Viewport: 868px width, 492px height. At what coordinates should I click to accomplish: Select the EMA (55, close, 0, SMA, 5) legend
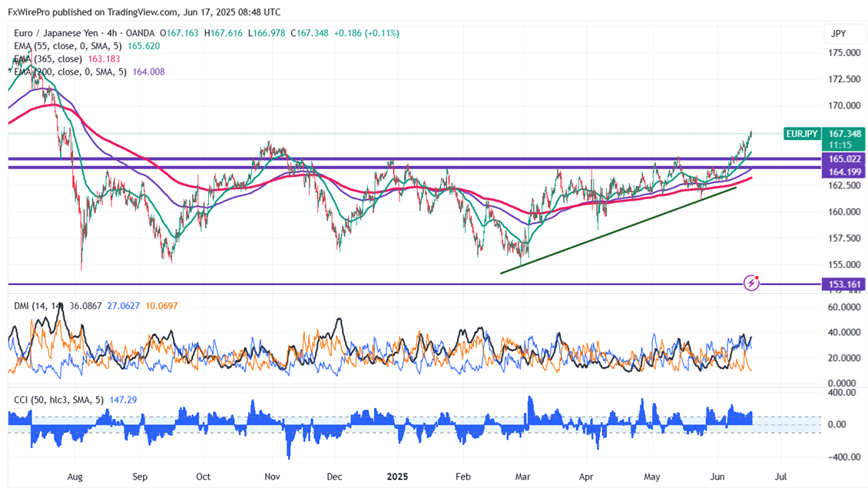click(68, 46)
